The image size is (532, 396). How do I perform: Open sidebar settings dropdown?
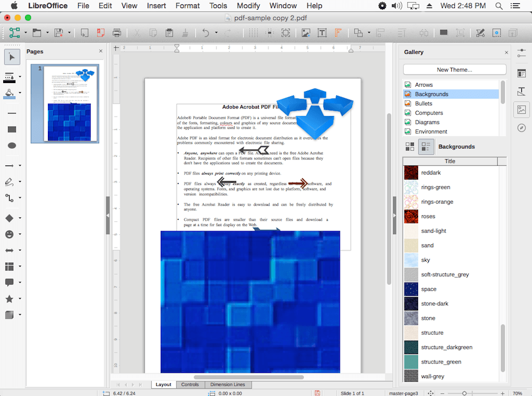pyautogui.click(x=521, y=53)
